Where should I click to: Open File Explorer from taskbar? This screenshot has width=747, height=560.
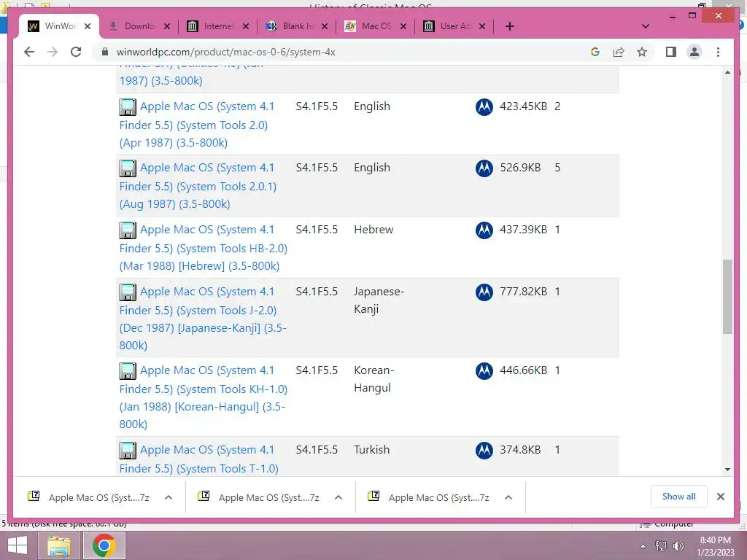(x=58, y=545)
